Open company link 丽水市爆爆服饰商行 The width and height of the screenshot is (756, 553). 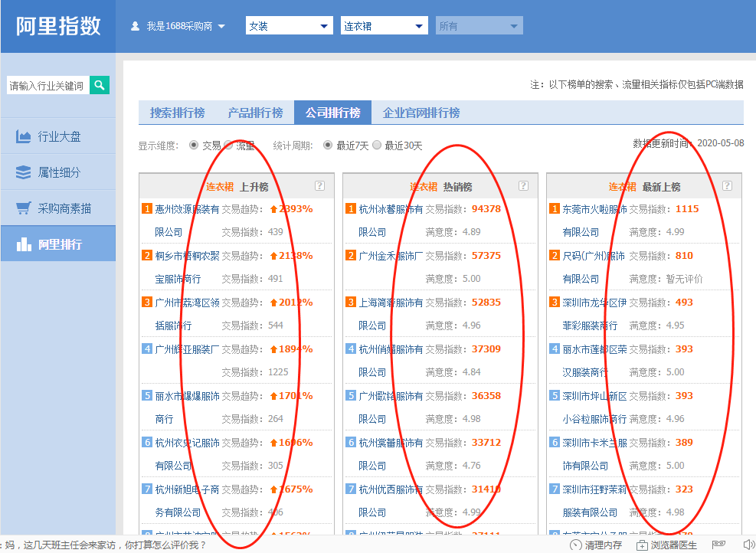coord(187,407)
